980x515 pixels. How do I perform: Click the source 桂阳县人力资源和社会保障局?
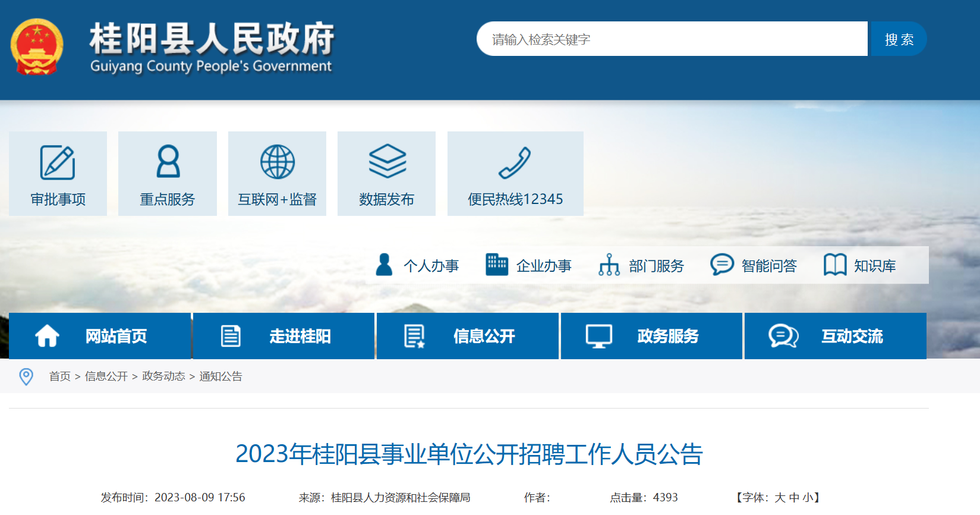click(401, 498)
